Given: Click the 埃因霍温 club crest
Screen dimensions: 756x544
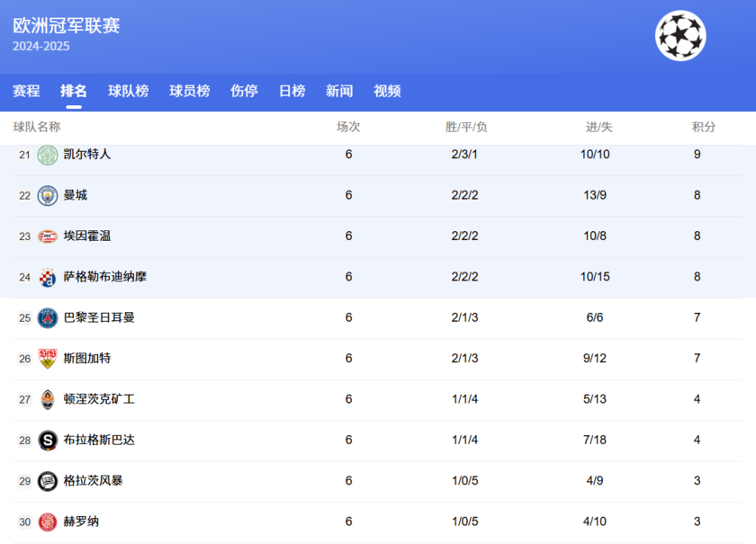Looking at the screenshot, I should tap(46, 236).
